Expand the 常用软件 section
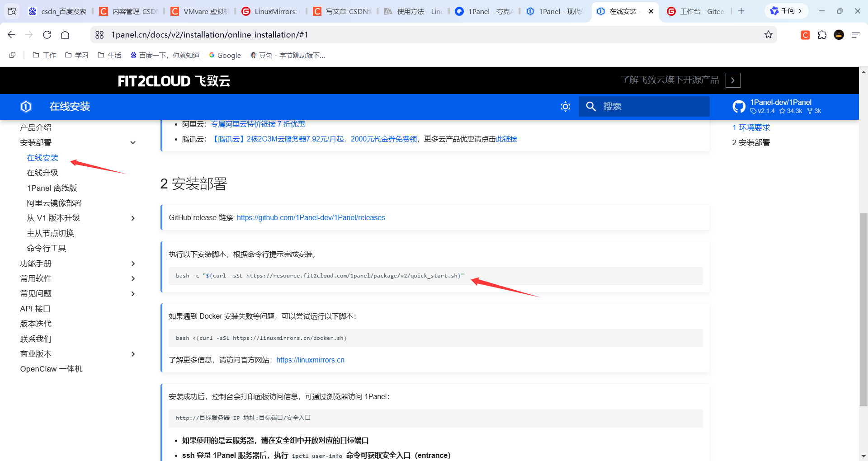This screenshot has height=461, width=868. 133,278
